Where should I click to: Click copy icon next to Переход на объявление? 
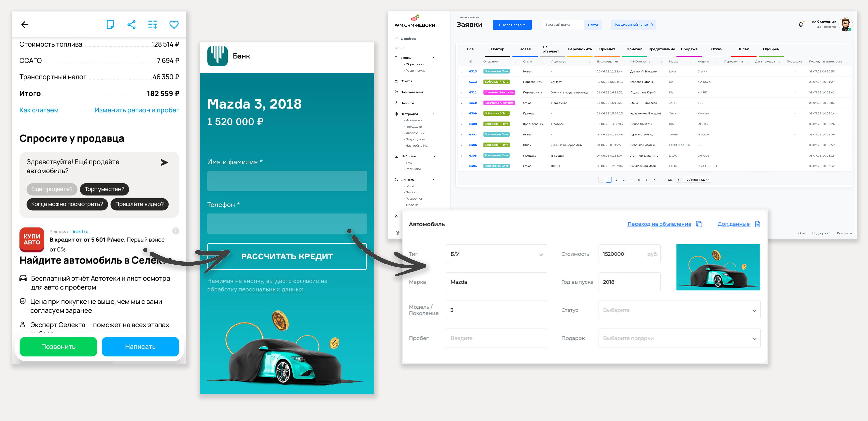tap(699, 224)
